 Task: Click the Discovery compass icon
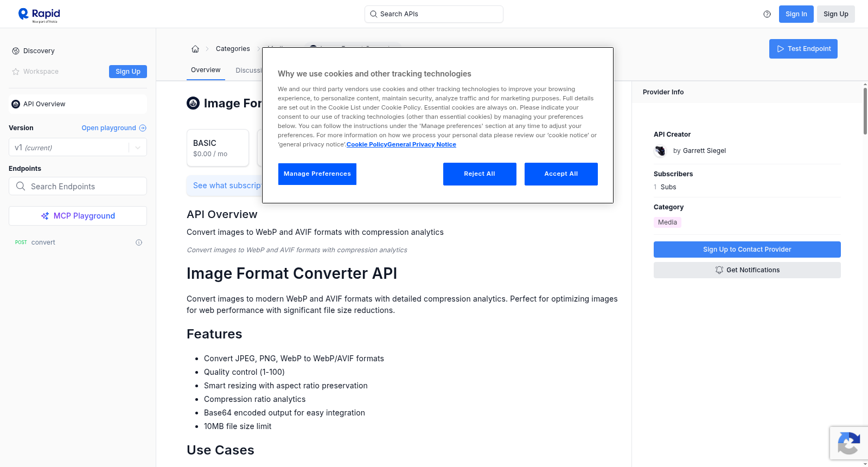point(16,51)
